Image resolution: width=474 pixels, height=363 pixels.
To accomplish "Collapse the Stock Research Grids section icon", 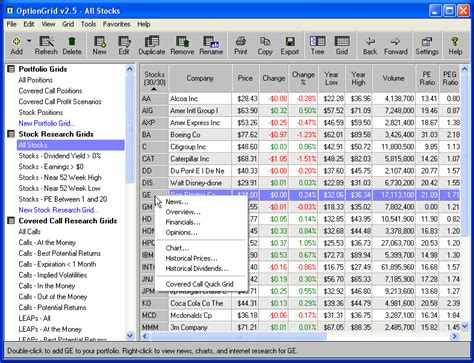I will tap(11, 134).
